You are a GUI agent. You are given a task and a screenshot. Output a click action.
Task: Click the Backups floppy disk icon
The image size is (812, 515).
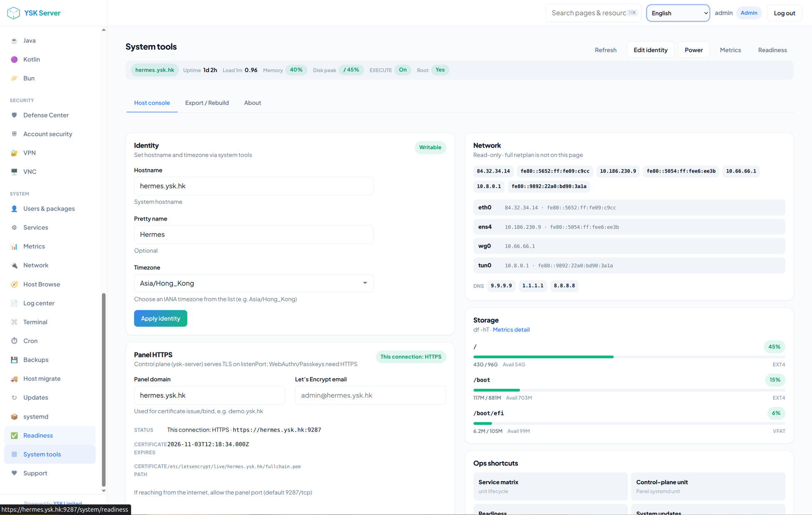(x=14, y=359)
